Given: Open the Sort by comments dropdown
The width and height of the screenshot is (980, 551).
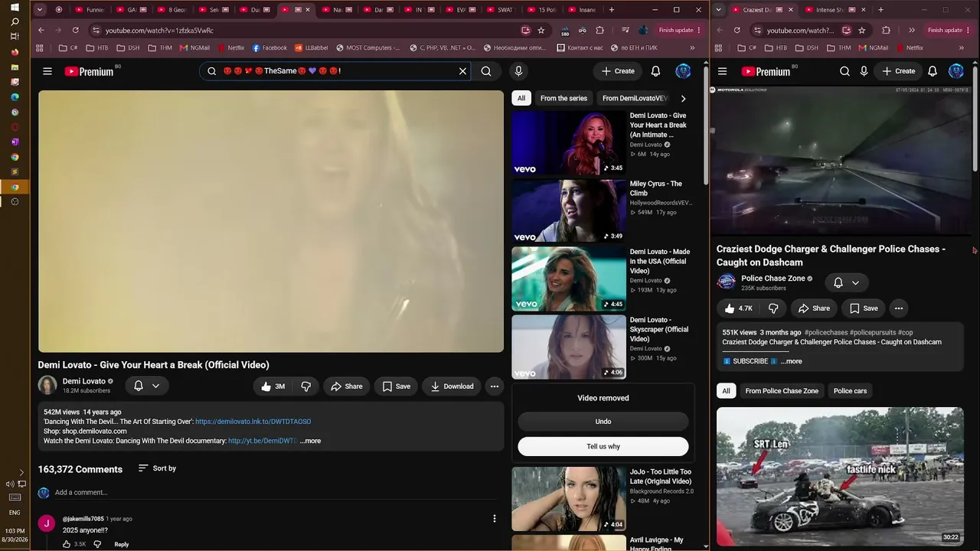Looking at the screenshot, I should (157, 468).
